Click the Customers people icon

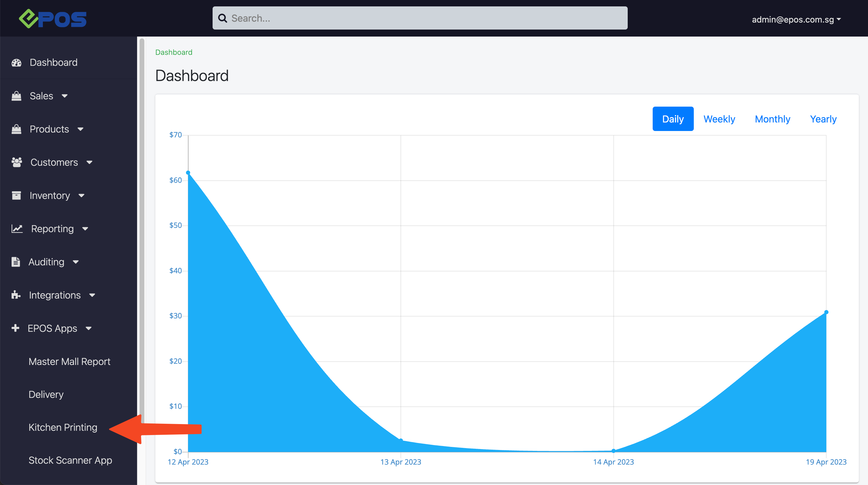[x=16, y=162]
